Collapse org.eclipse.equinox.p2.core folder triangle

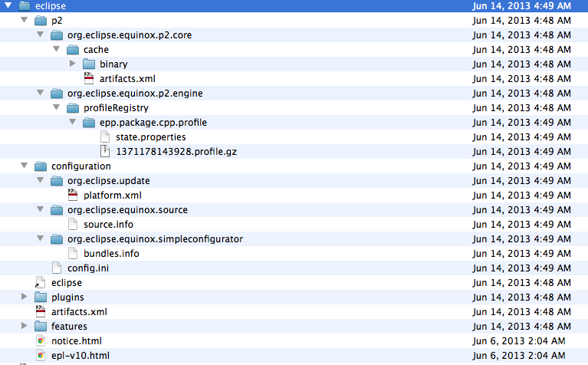tap(41, 35)
